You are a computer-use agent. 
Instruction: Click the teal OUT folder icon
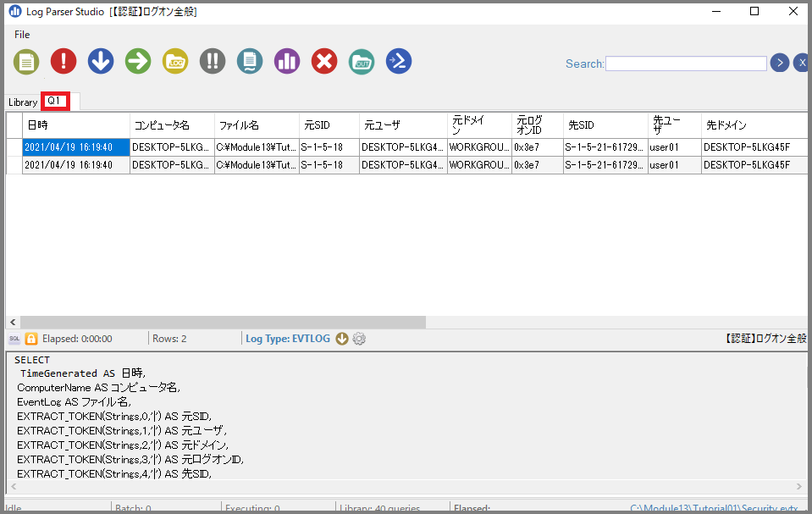click(362, 62)
